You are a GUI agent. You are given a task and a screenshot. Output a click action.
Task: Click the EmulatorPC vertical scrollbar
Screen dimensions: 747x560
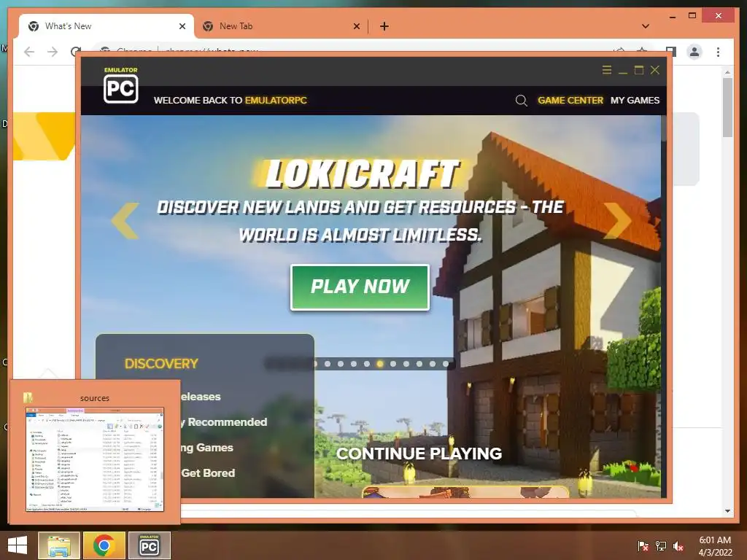[663, 128]
